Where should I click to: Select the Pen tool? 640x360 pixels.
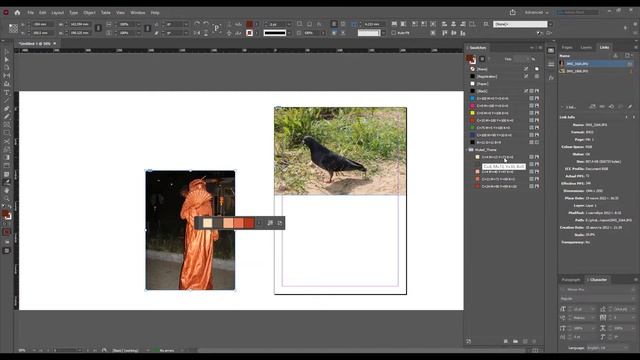pos(7,109)
